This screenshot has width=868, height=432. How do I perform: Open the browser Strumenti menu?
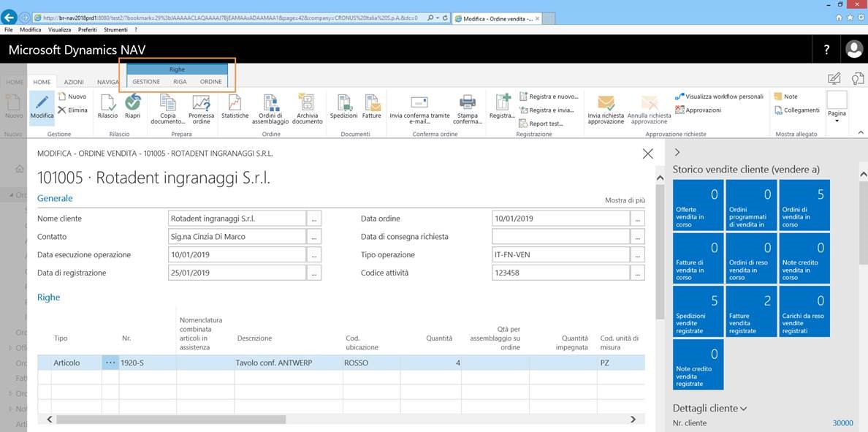(x=115, y=30)
